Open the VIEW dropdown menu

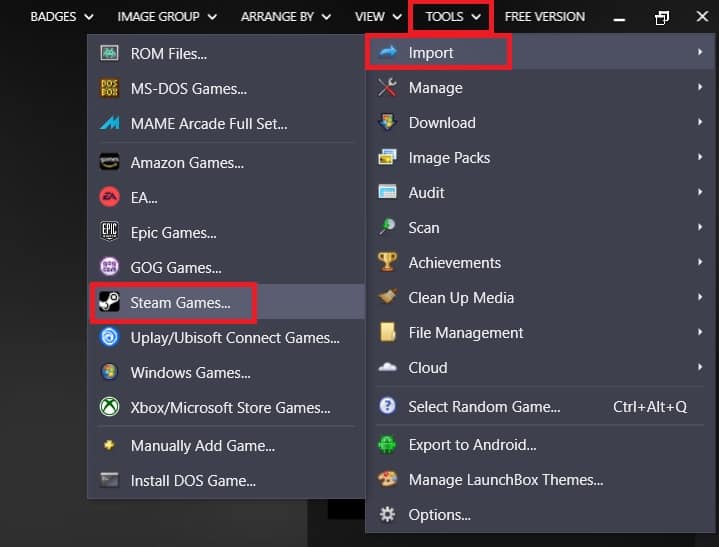378,17
